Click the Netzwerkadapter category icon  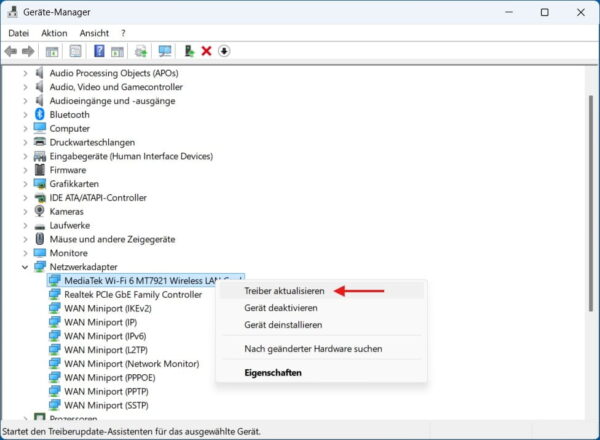pos(40,266)
